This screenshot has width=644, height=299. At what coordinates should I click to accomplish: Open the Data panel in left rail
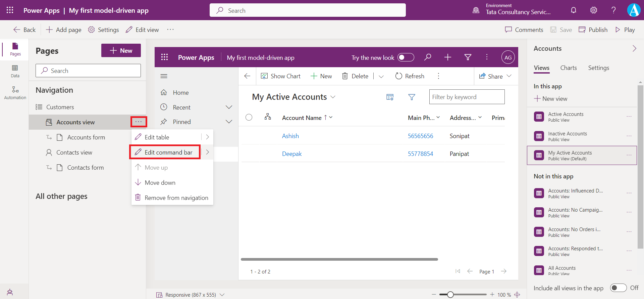coord(15,71)
